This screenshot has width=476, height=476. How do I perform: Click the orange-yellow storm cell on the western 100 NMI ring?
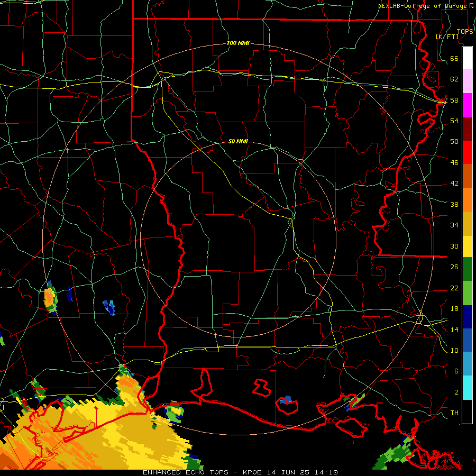point(50,299)
